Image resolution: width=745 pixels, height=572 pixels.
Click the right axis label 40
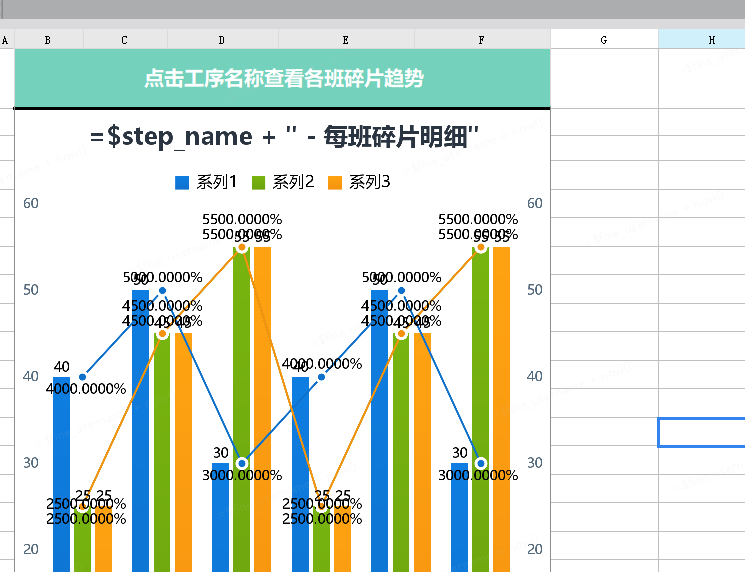(535, 376)
